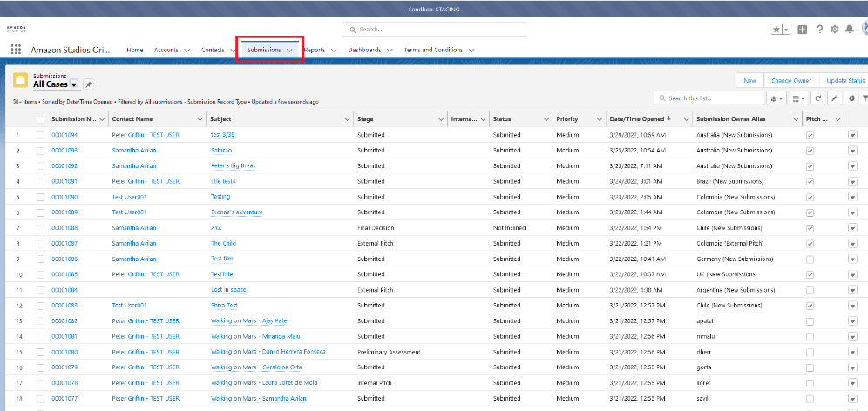The image size is (868, 411).
Task: Open subject Lost in space link
Action: pos(228,290)
